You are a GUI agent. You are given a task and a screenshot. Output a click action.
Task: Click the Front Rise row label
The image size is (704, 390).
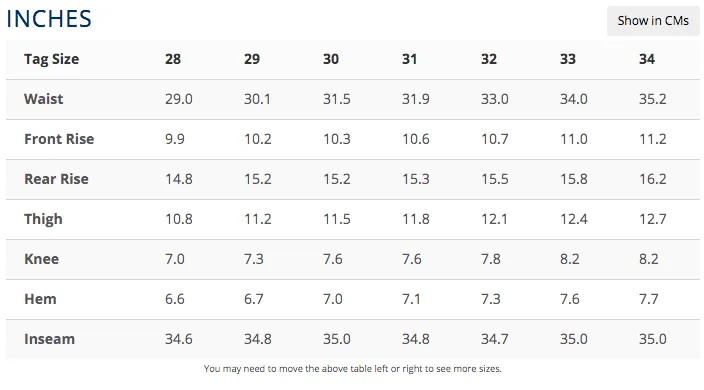coord(59,139)
